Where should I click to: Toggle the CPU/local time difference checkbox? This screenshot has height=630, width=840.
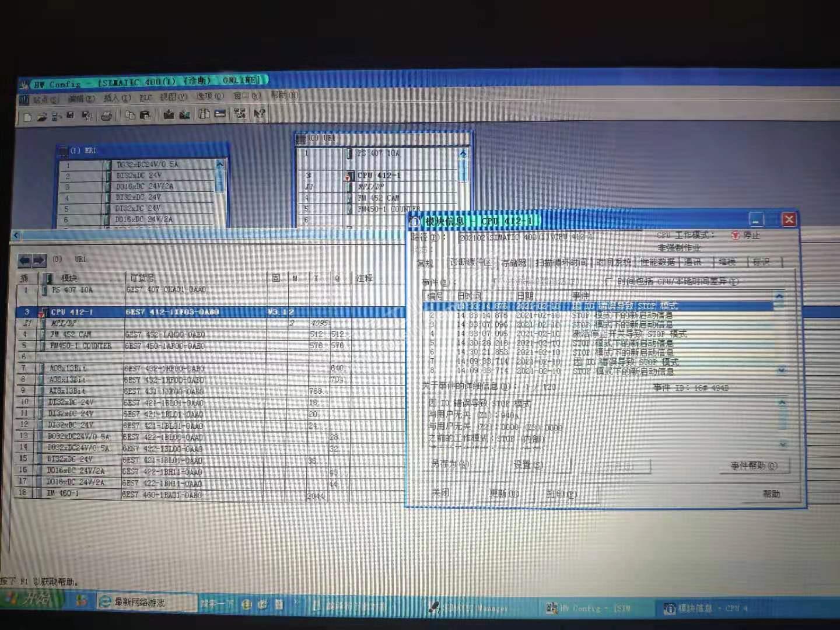tap(609, 282)
